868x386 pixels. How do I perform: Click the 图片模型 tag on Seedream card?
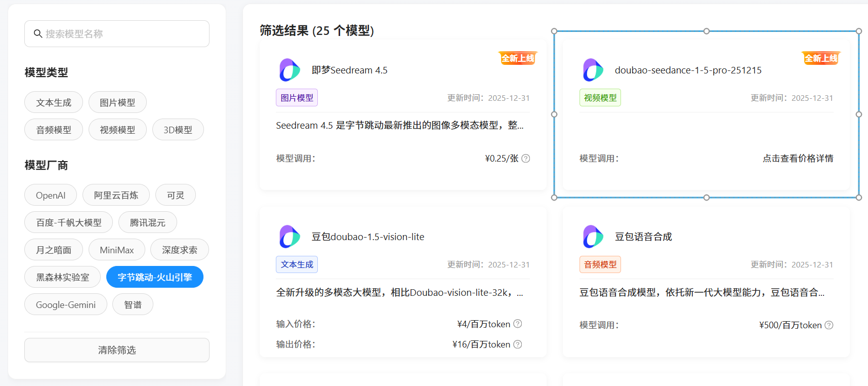tap(297, 98)
